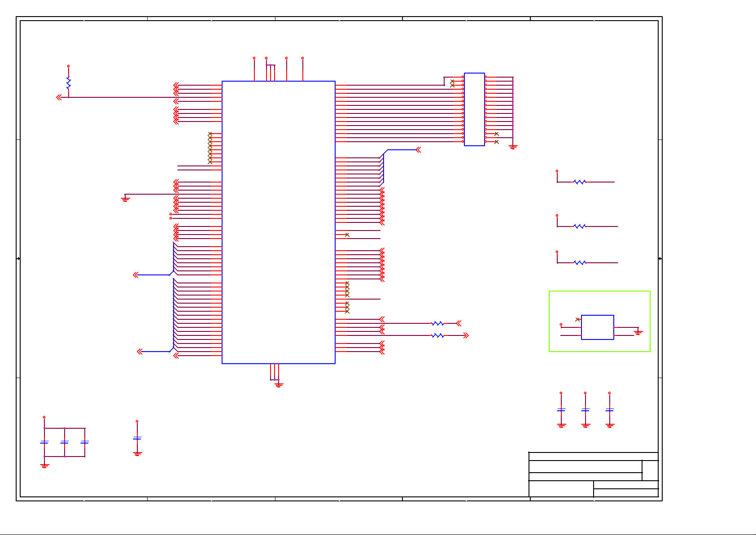Click the upper no-connect marker right of the connector

pos(496,134)
